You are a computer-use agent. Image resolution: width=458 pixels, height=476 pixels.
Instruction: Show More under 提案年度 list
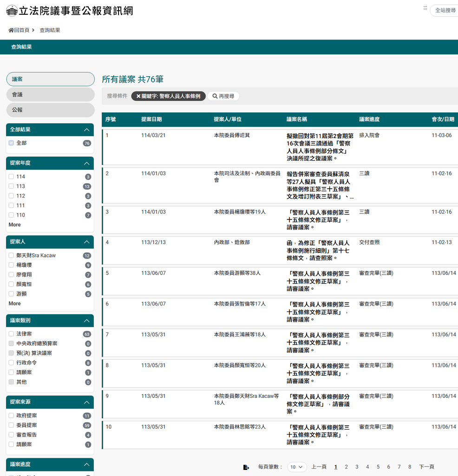14,225
